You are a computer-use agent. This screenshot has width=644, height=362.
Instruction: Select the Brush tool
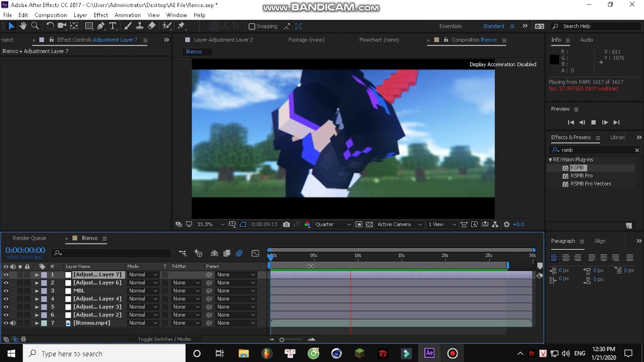pos(128,26)
